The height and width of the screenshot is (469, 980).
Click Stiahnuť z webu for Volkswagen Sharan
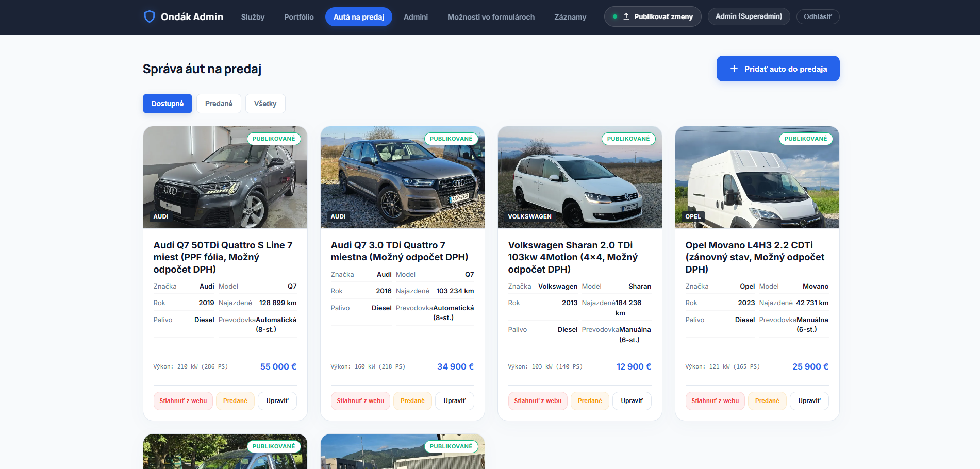(538, 401)
